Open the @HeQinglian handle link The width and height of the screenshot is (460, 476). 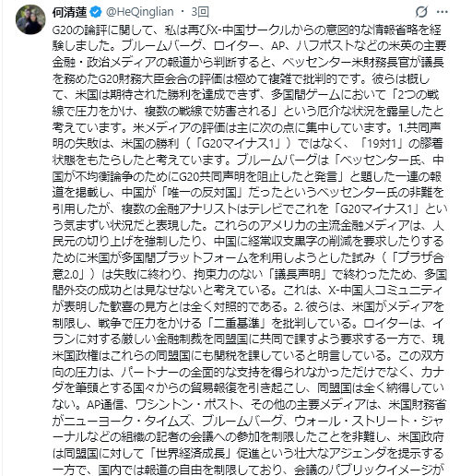click(140, 12)
